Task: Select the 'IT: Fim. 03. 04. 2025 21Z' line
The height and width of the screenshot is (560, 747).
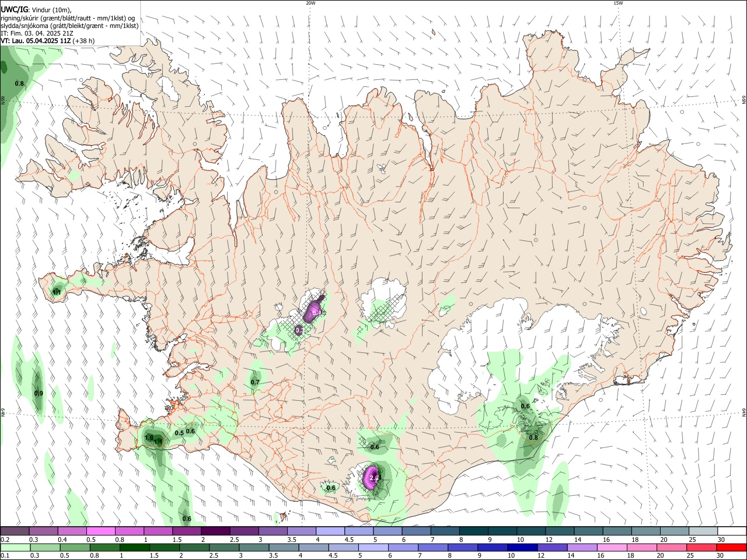Action: 37,33
